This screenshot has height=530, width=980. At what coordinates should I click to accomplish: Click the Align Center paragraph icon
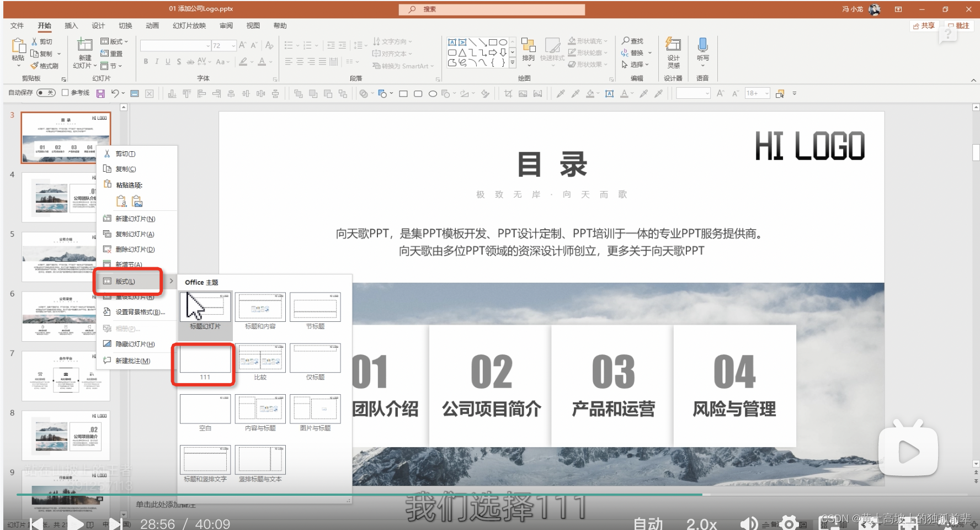[300, 62]
